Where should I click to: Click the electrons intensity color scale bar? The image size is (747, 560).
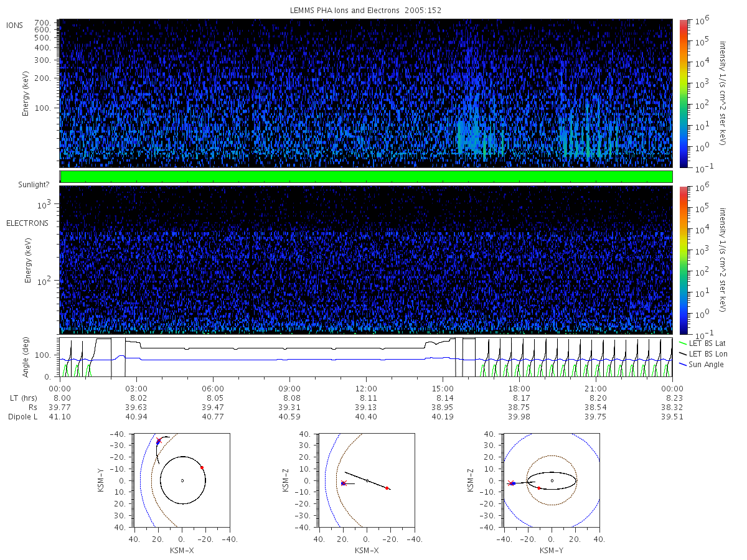[x=683, y=259]
